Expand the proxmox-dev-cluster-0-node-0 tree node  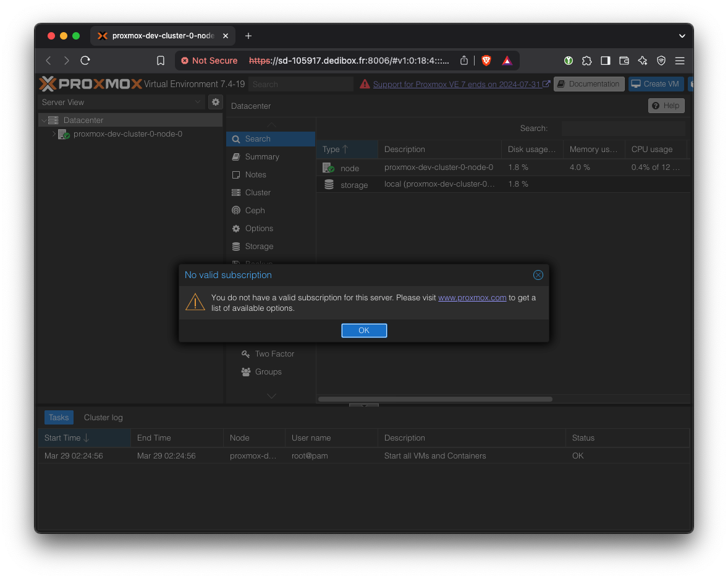[x=54, y=134]
